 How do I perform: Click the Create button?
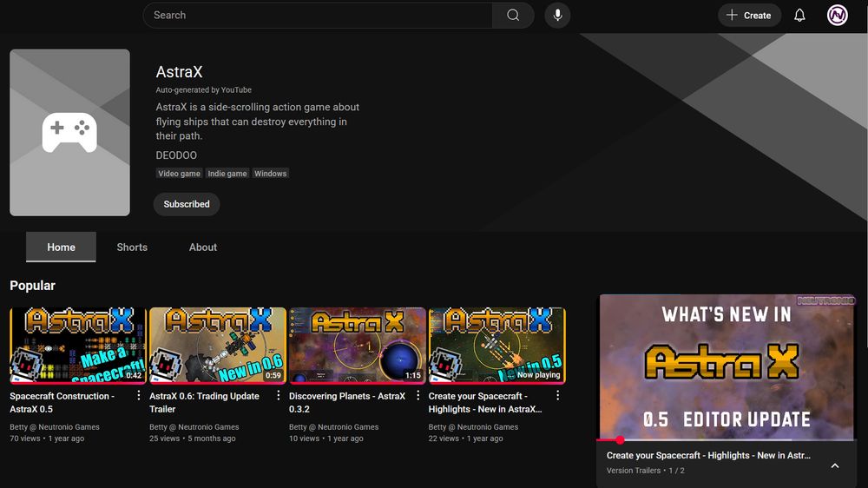tap(749, 15)
